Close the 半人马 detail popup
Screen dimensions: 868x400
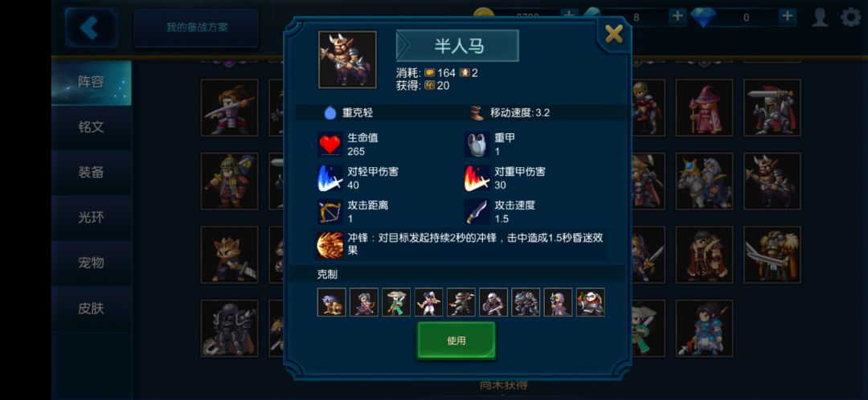613,35
